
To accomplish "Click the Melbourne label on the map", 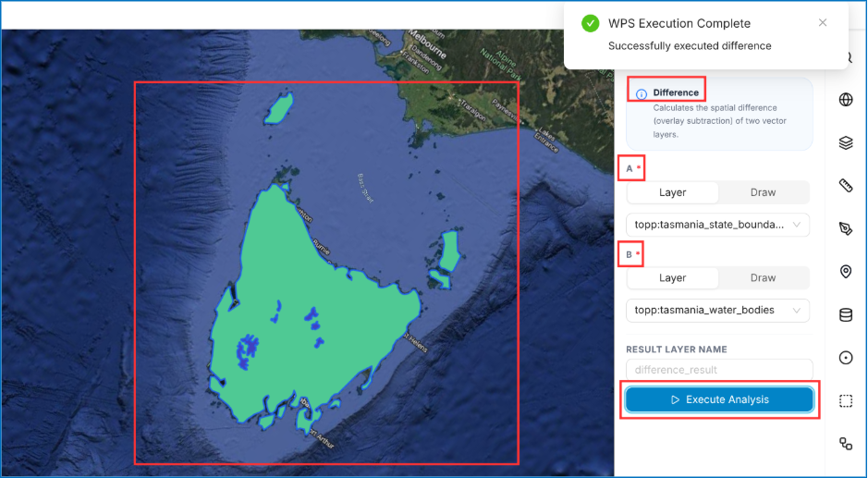I will tap(427, 44).
